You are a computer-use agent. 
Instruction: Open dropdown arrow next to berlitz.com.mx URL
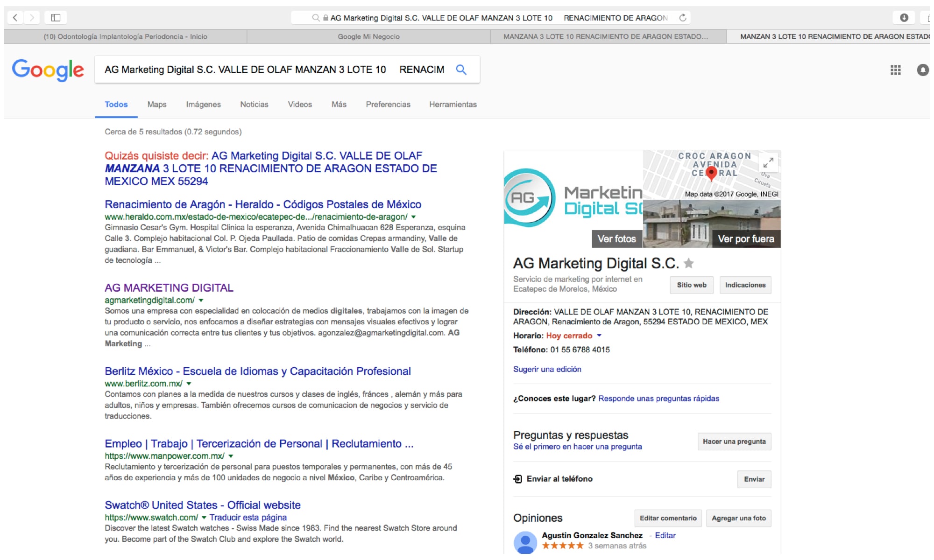(x=189, y=384)
